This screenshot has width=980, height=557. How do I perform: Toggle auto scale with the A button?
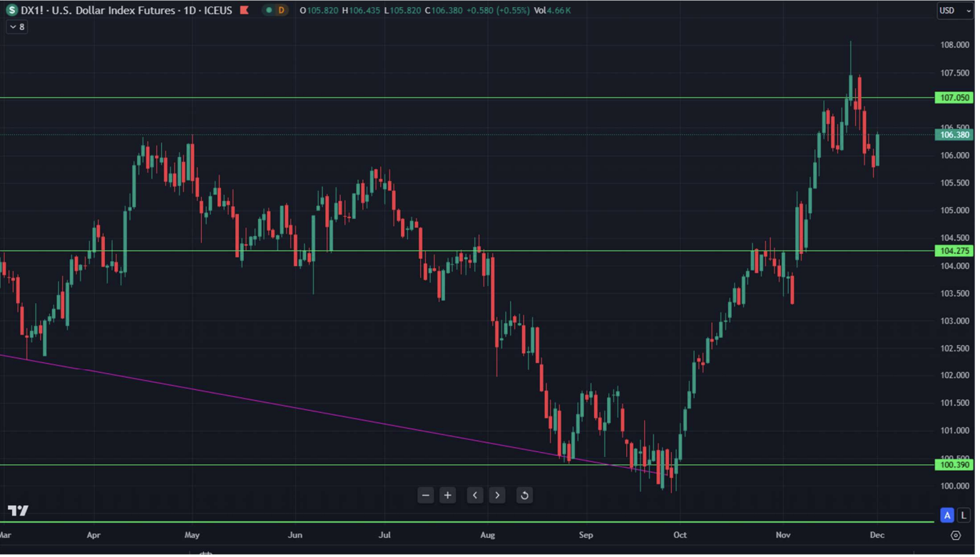click(947, 515)
